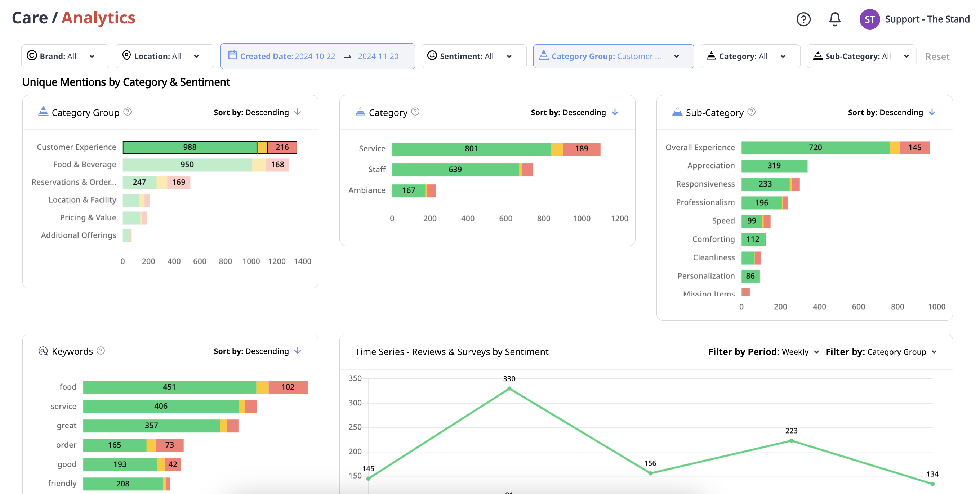Open the Brand filter dropdown

pos(65,56)
